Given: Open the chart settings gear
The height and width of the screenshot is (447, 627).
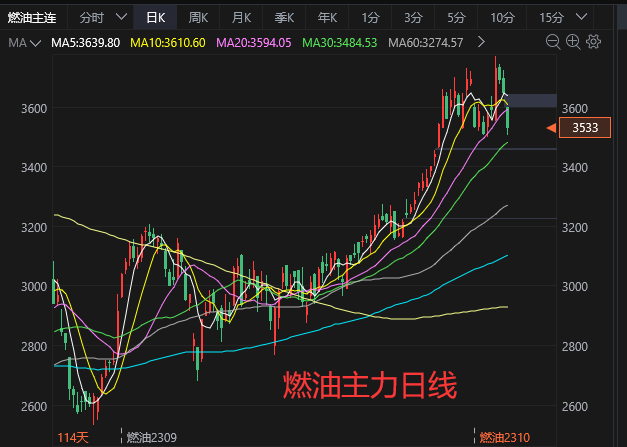Looking at the screenshot, I should click(593, 42).
